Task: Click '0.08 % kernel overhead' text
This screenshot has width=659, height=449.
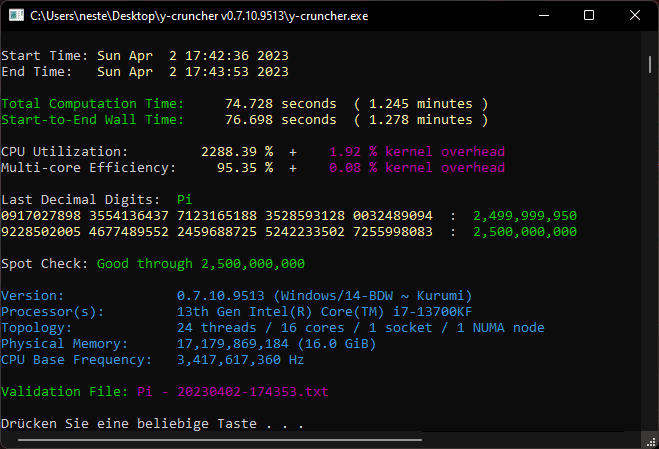Action: tap(417, 167)
